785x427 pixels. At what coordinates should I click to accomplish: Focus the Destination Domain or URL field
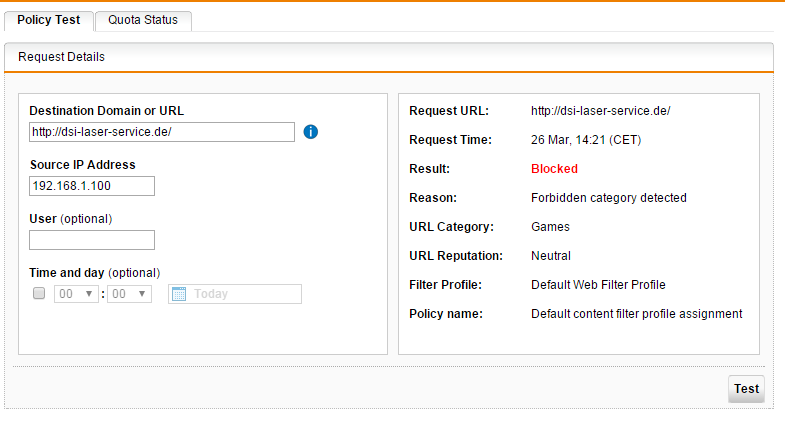162,132
